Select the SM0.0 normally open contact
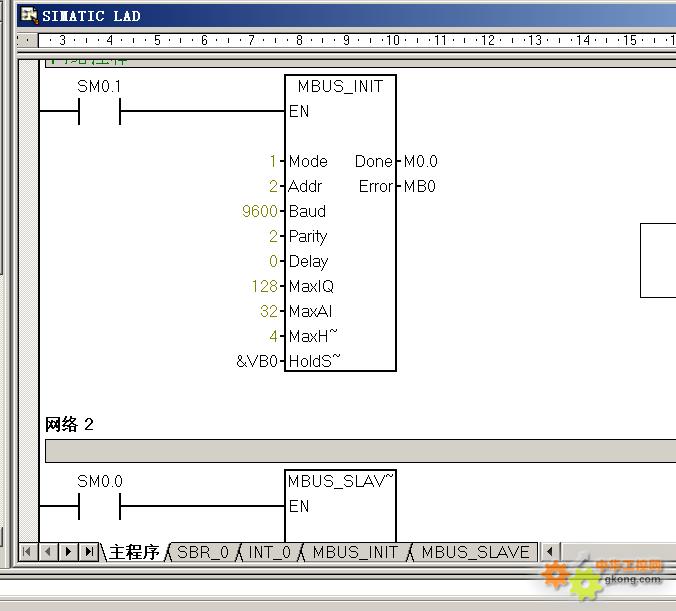The width and height of the screenshot is (676, 611). (99, 506)
